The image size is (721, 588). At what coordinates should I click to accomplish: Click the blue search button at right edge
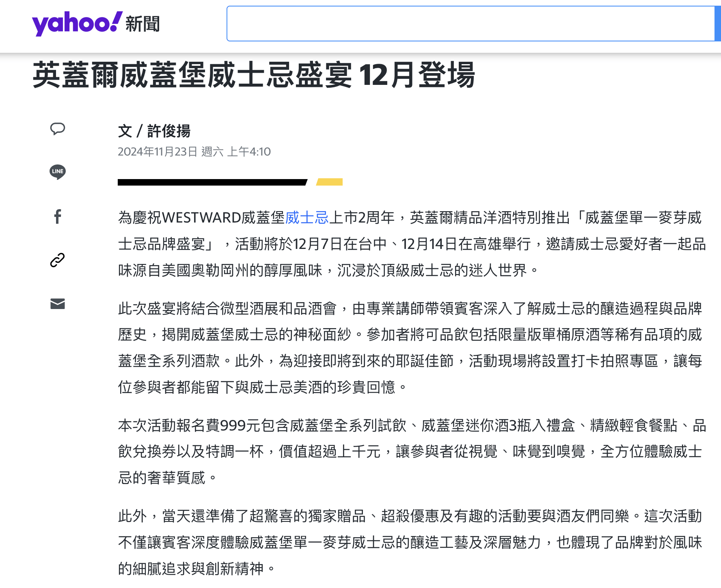[718, 24]
